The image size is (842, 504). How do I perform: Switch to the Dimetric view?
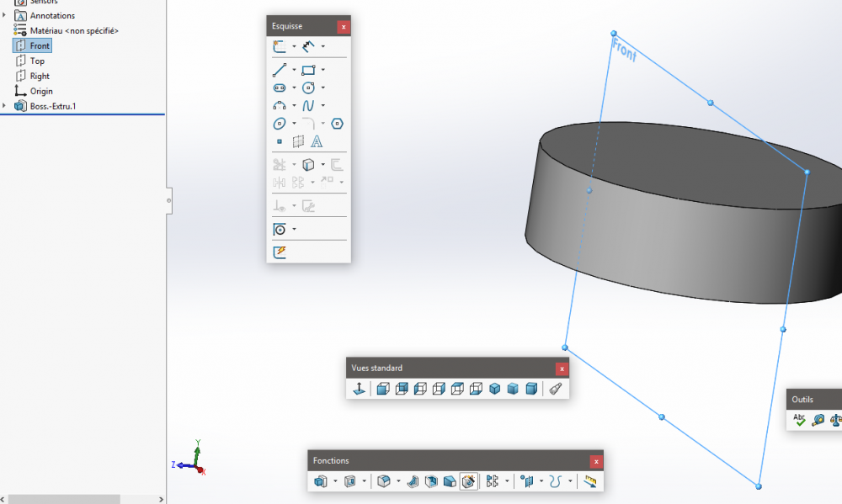531,389
